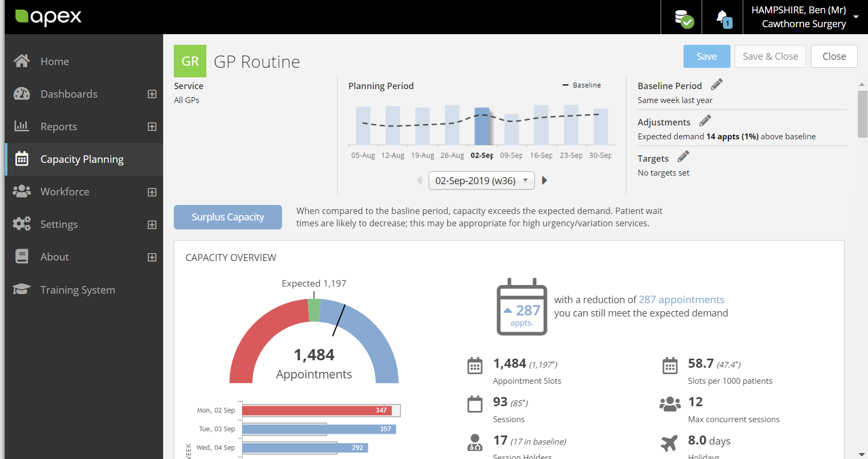The height and width of the screenshot is (459, 868).
Task: Click the Surplus Capacity button
Action: pos(228,217)
